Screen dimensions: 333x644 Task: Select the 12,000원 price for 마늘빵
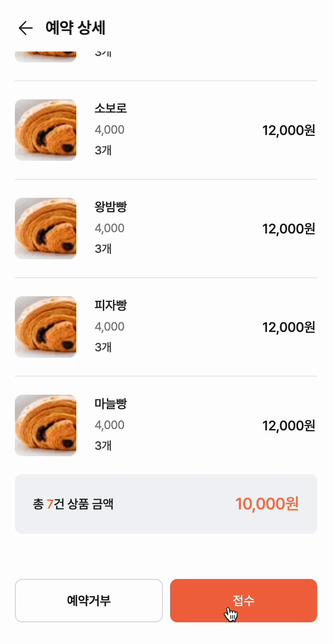(x=288, y=426)
